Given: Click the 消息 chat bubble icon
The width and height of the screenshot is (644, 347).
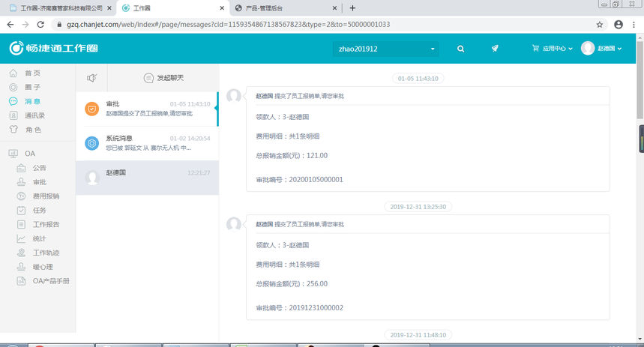Looking at the screenshot, I should coord(13,101).
